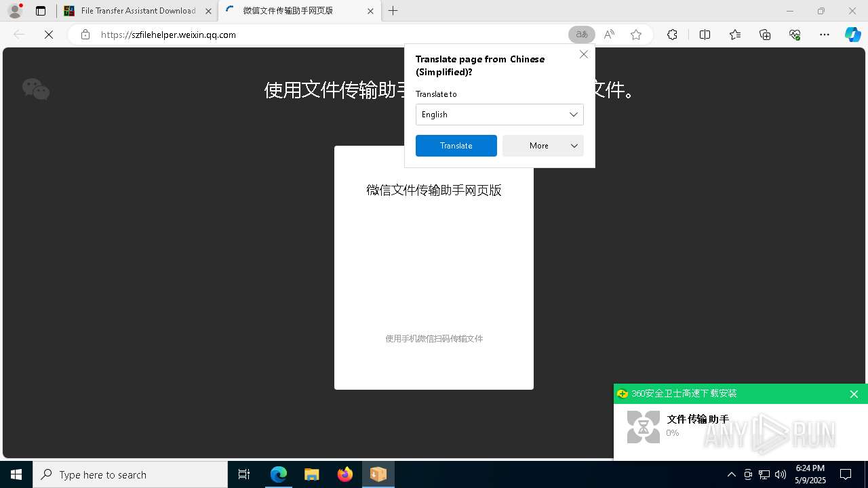The image size is (868, 488).
Task: Click the WeChat logo on the page
Action: point(36,89)
